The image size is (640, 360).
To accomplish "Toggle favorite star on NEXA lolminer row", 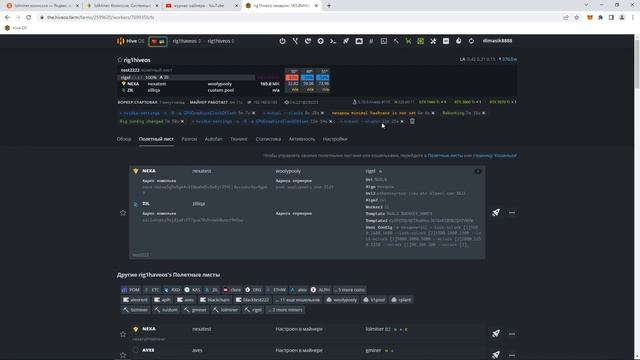I will (x=123, y=334).
